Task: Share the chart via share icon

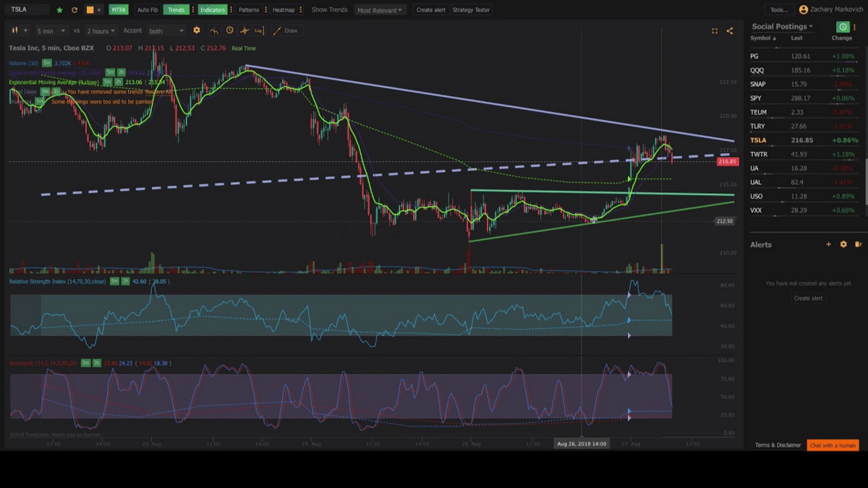Action: pyautogui.click(x=729, y=30)
